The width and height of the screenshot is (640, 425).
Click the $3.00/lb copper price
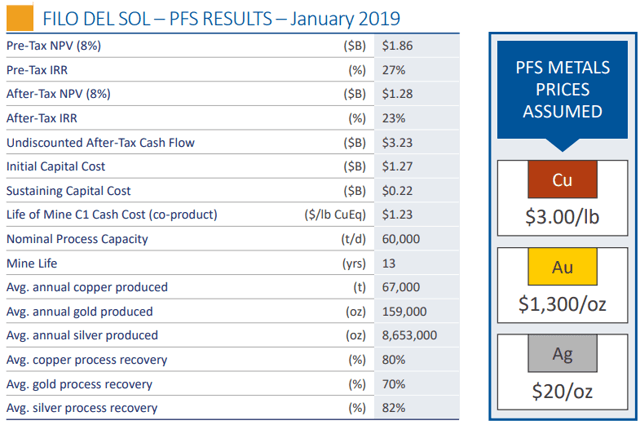(561, 214)
